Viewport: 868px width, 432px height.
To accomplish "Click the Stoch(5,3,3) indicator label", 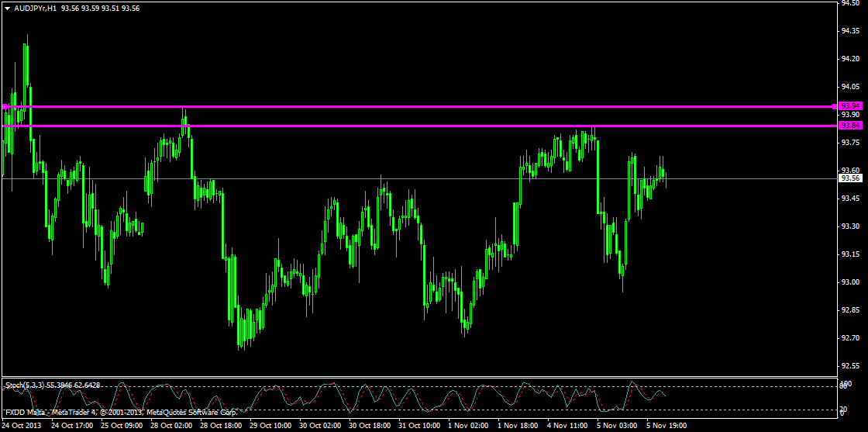I will pos(28,385).
